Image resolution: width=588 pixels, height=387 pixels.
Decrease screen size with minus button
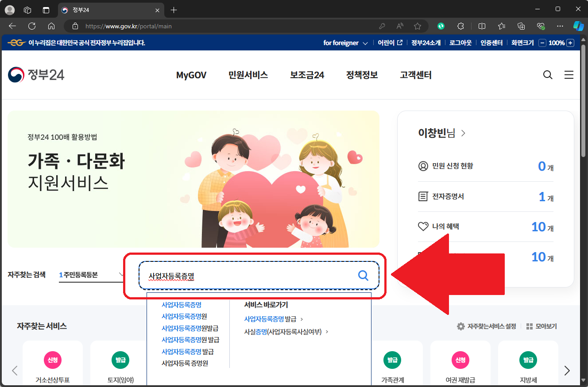(542, 43)
